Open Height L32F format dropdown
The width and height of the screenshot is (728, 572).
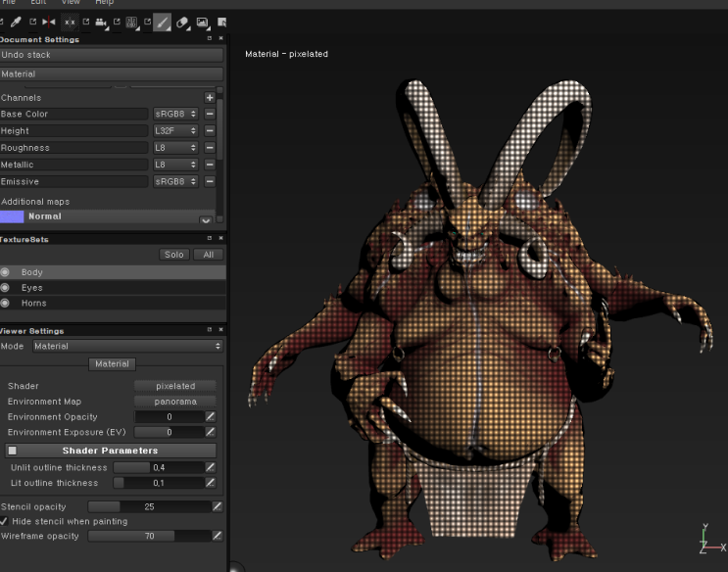click(x=175, y=131)
